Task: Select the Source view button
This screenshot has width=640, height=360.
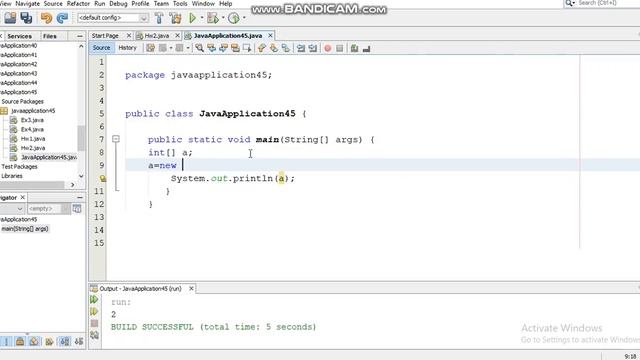Action: 101,48
